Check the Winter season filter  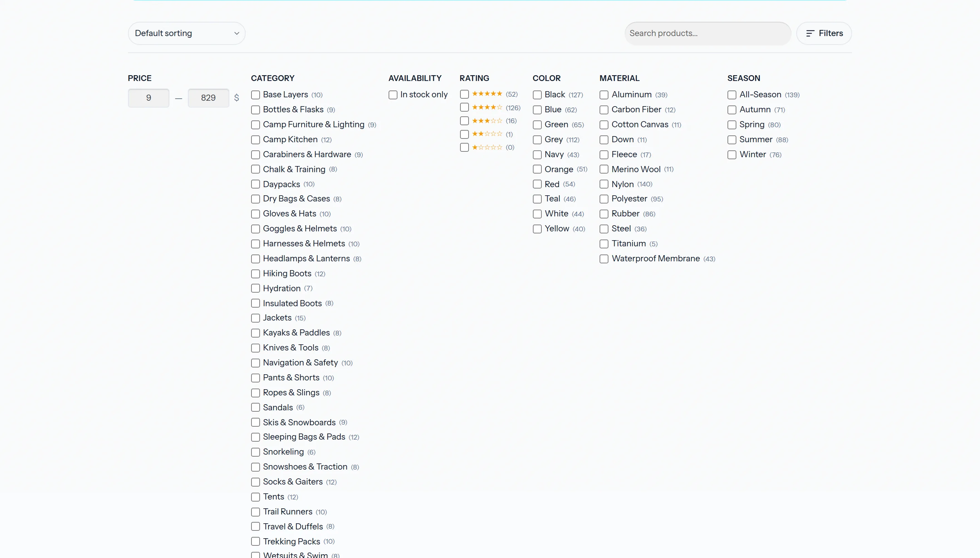(x=732, y=154)
